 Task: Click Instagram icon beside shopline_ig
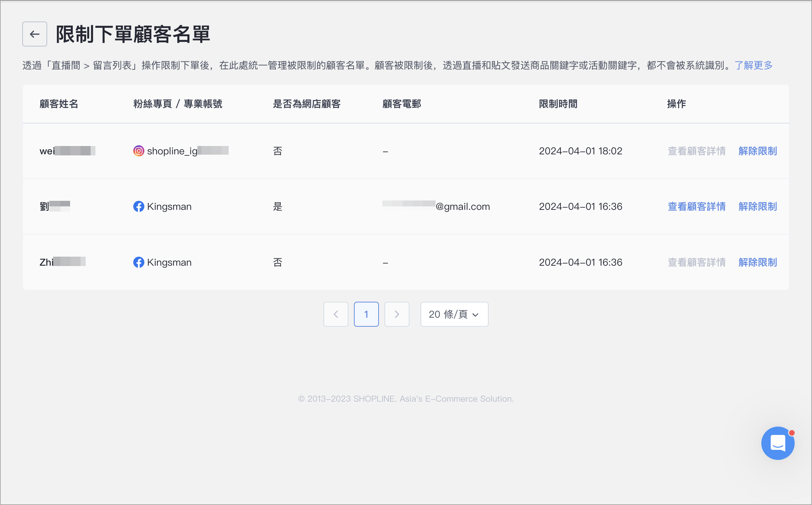[x=138, y=151]
